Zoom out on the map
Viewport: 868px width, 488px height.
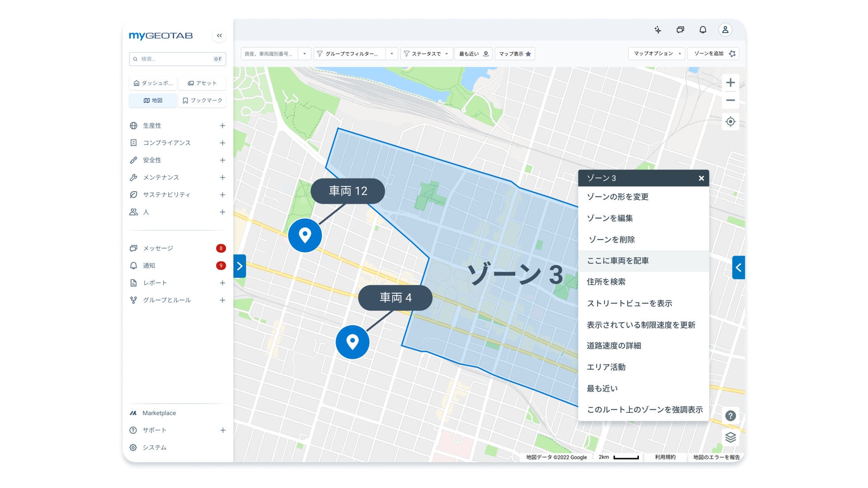point(731,100)
